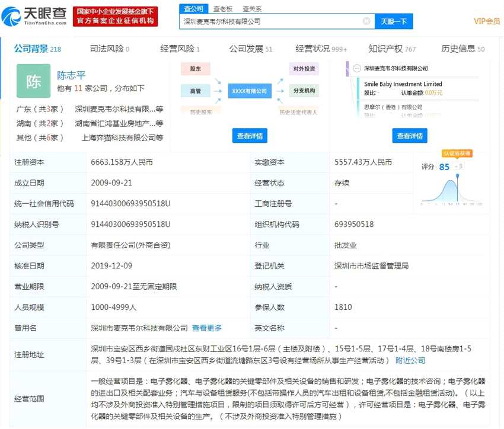Open 陈志平 profile link
The height and width of the screenshot is (429, 504).
[x=71, y=75]
